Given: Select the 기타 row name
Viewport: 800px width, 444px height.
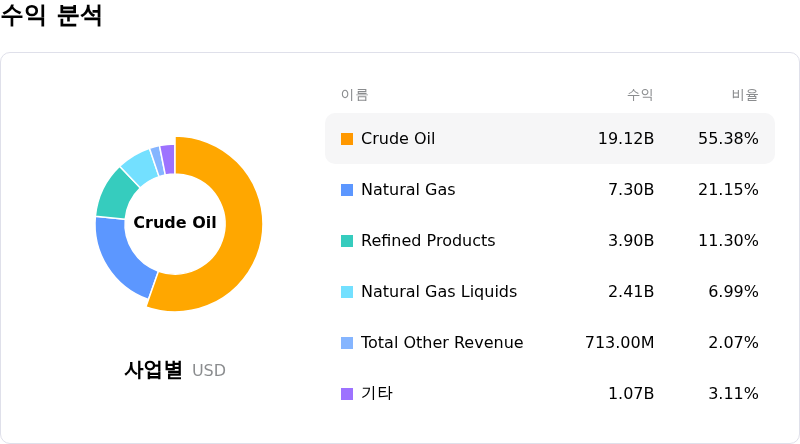Looking at the screenshot, I should (377, 393).
